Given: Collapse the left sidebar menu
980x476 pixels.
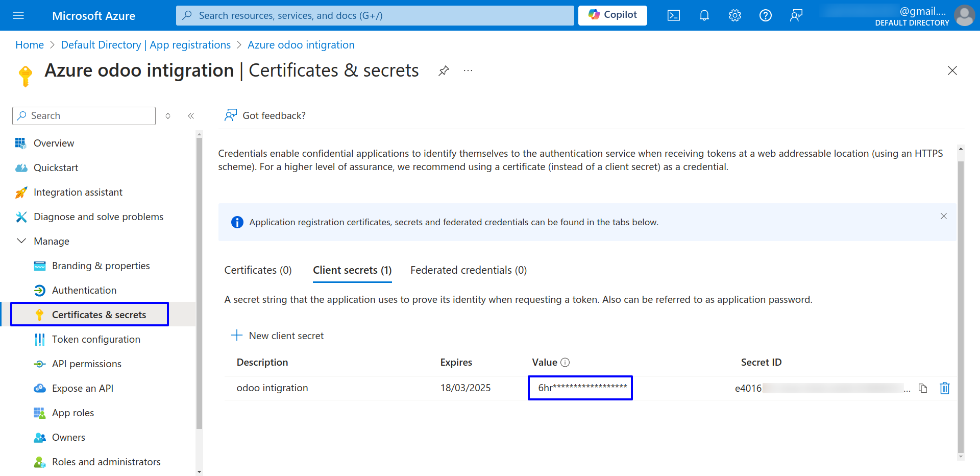Looking at the screenshot, I should [x=191, y=116].
